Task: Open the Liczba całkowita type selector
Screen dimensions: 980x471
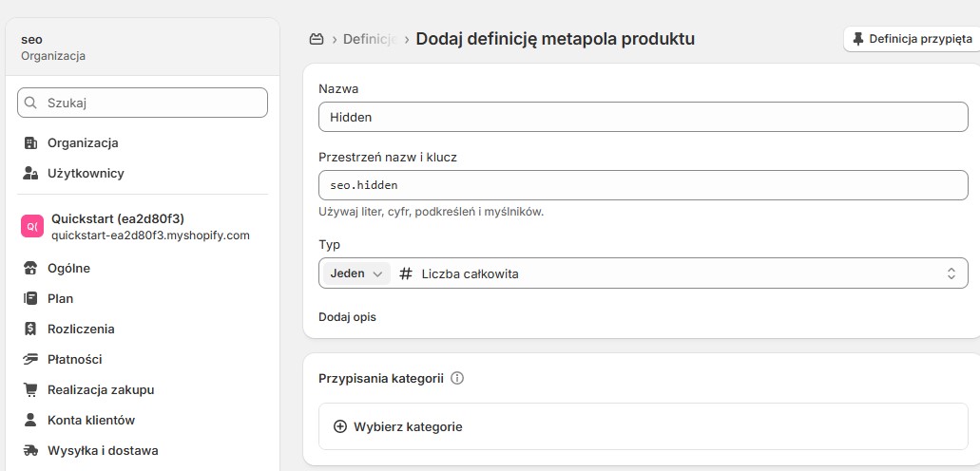Action: [644, 273]
